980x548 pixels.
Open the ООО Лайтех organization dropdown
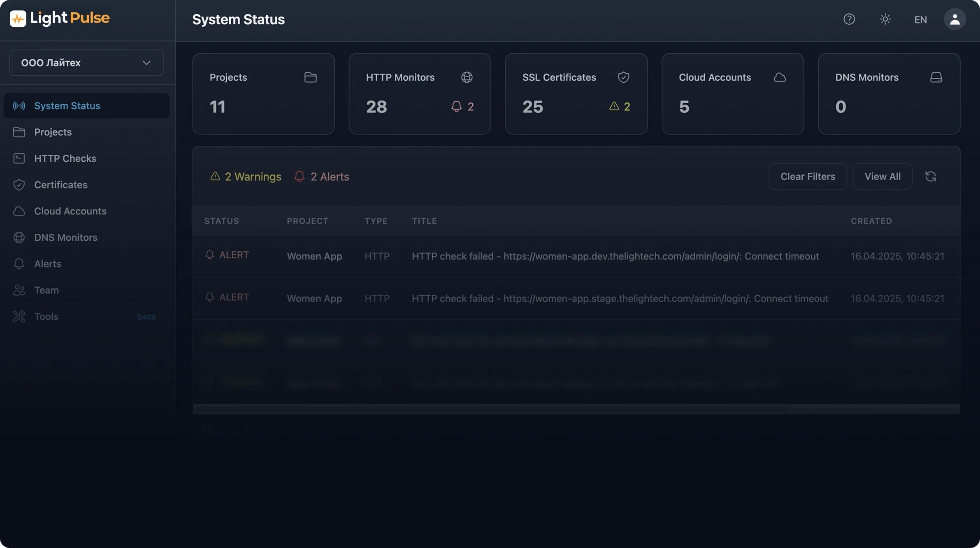(x=86, y=63)
